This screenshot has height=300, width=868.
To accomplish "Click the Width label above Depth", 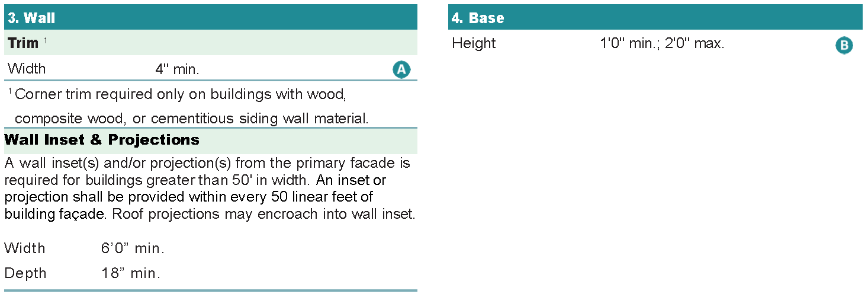I will (25, 248).
